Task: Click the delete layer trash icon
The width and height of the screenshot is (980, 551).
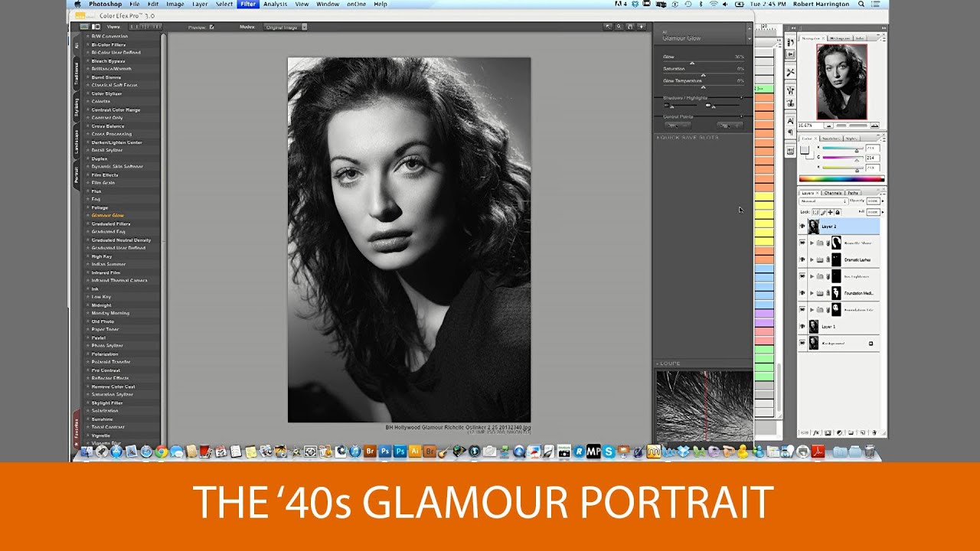Action: (873, 432)
